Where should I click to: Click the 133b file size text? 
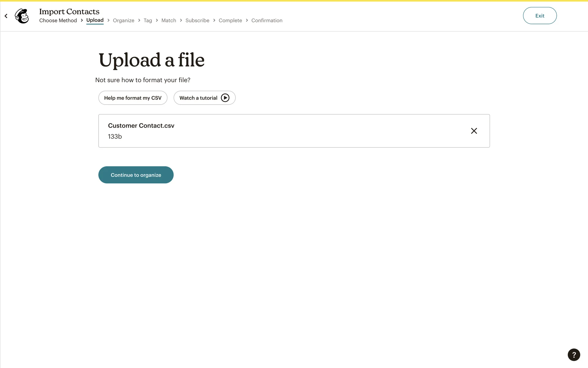(115, 136)
